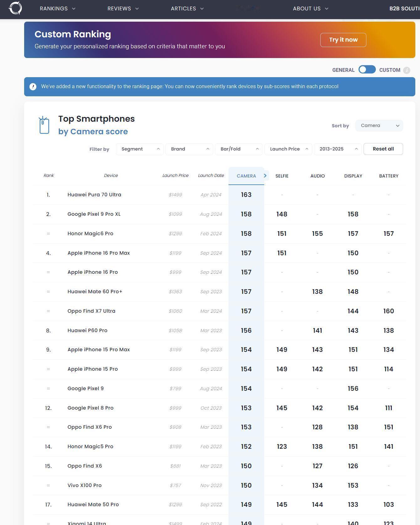The height and width of the screenshot is (525, 420).
Task: Expand the 2013-2025 year filter
Action: coord(338,149)
